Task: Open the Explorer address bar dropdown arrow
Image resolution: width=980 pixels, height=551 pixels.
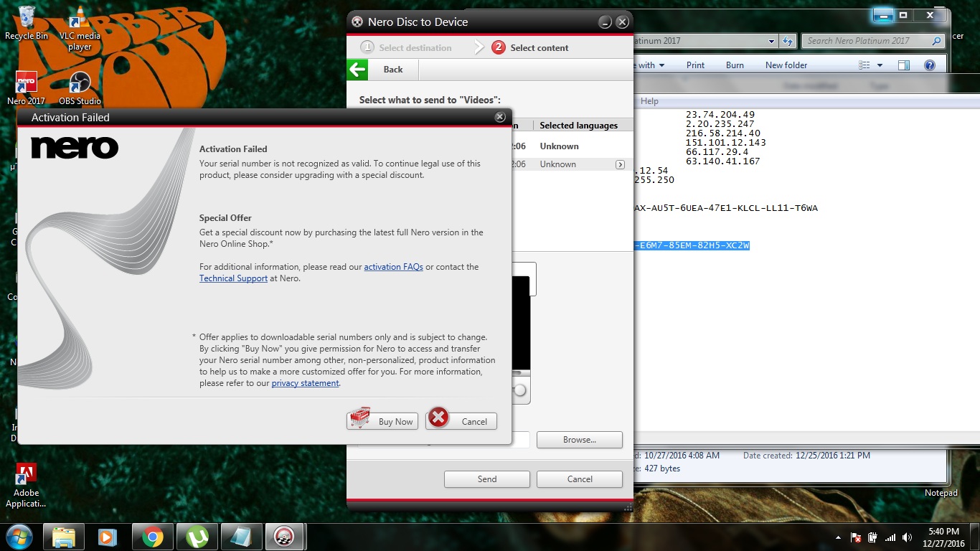Action: tap(771, 41)
